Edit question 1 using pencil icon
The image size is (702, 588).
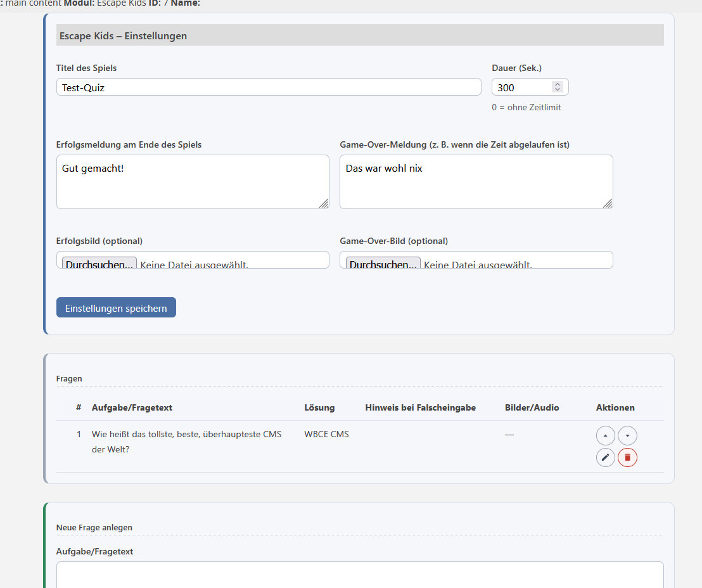click(605, 457)
